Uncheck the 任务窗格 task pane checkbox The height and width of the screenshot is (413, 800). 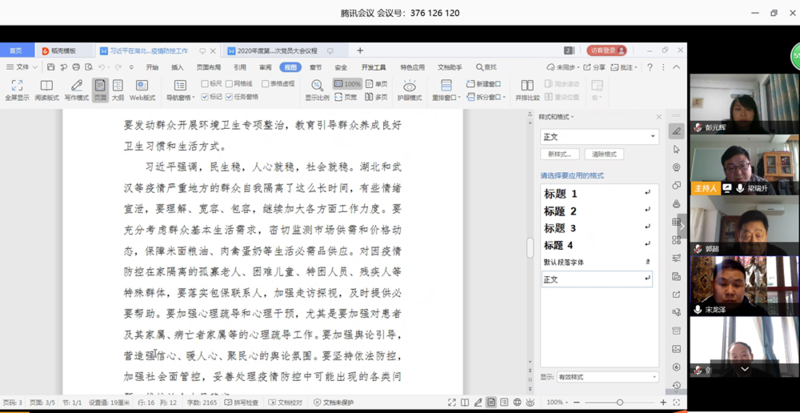click(230, 97)
